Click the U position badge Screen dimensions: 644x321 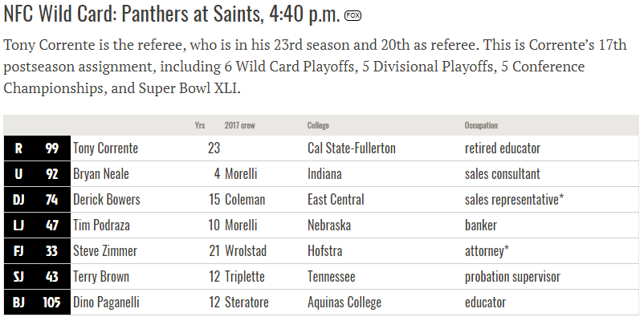click(18, 174)
